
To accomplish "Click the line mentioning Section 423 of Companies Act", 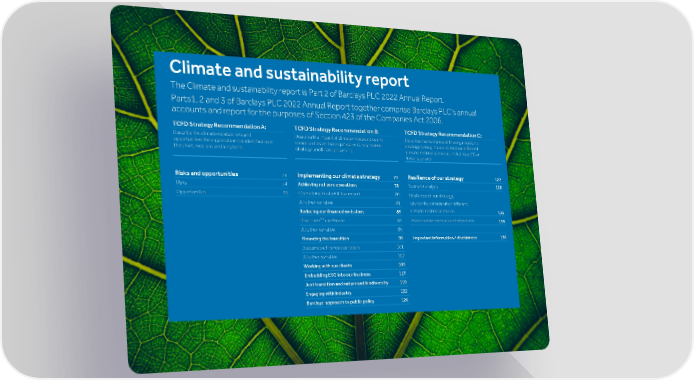I will [x=306, y=115].
